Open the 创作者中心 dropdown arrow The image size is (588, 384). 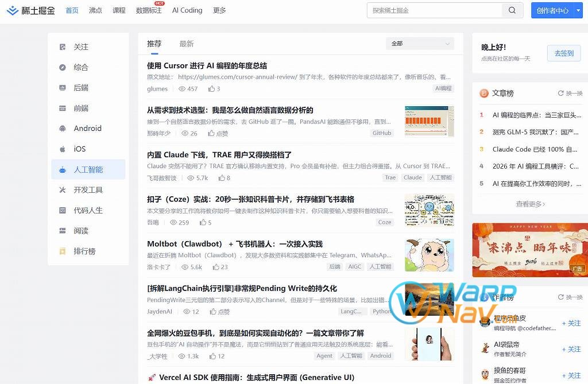click(578, 10)
